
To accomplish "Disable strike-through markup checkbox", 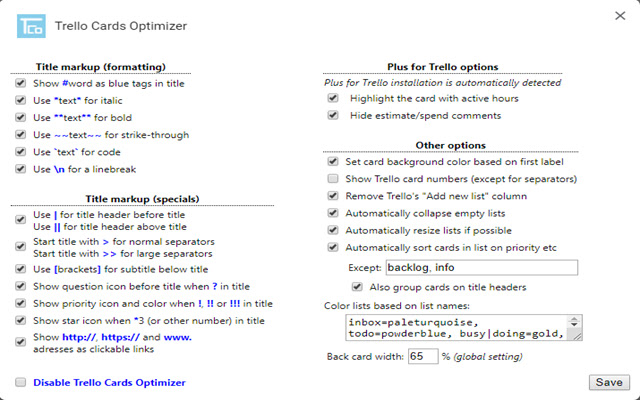I will click(21, 135).
